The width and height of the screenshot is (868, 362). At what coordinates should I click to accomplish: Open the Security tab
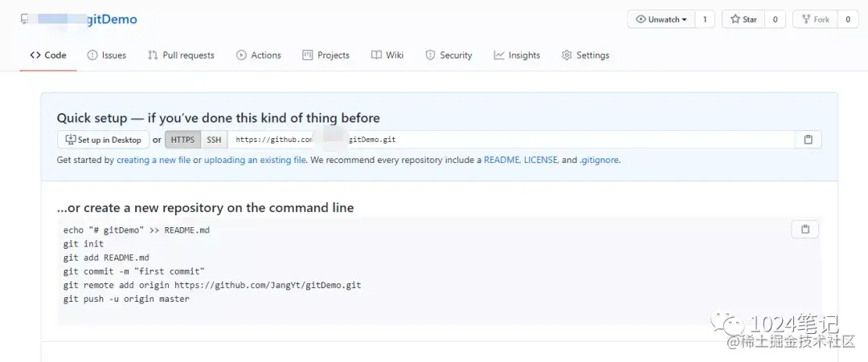tap(449, 55)
